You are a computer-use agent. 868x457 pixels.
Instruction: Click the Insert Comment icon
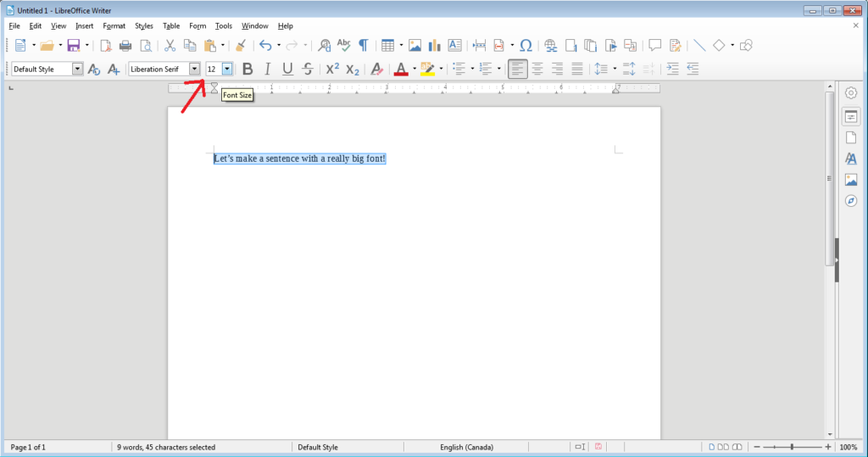coord(654,45)
